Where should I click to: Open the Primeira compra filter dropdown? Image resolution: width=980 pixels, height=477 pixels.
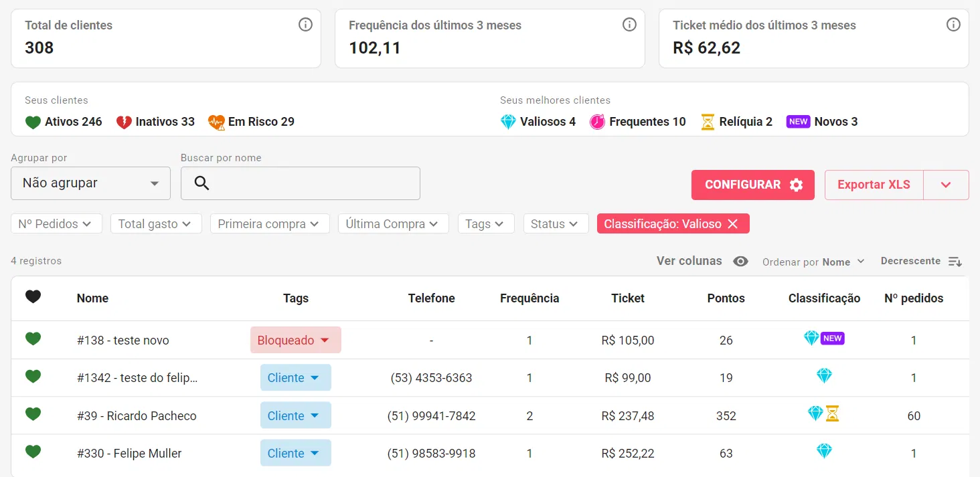click(270, 224)
